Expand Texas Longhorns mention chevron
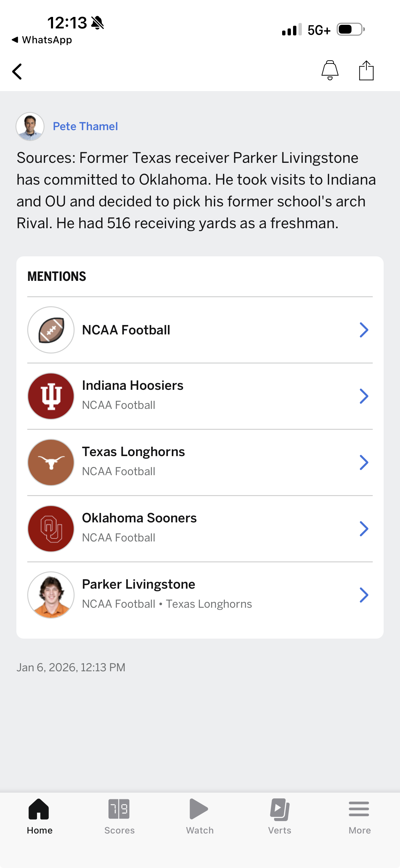This screenshot has height=868, width=400. (364, 462)
